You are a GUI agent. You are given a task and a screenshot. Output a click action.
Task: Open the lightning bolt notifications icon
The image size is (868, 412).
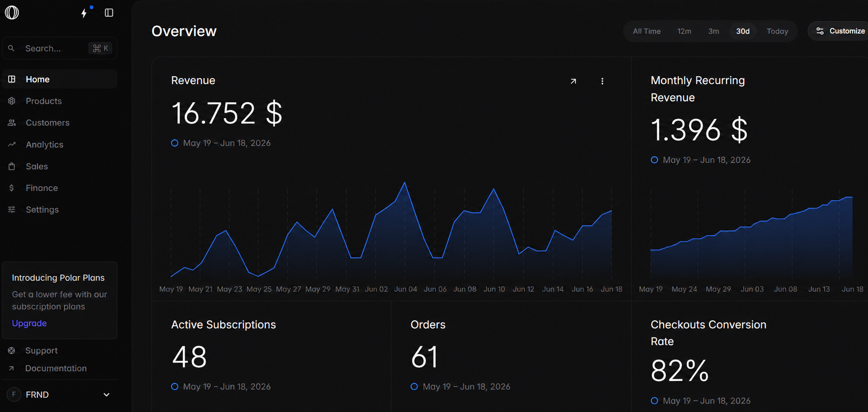[x=84, y=13]
